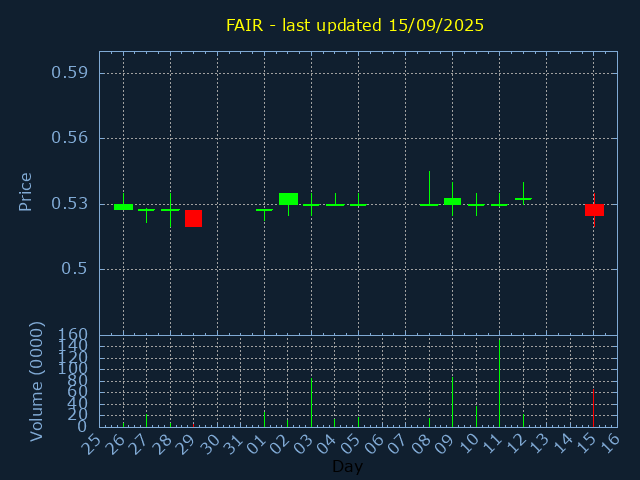Click the day 05 tick label

[349, 444]
